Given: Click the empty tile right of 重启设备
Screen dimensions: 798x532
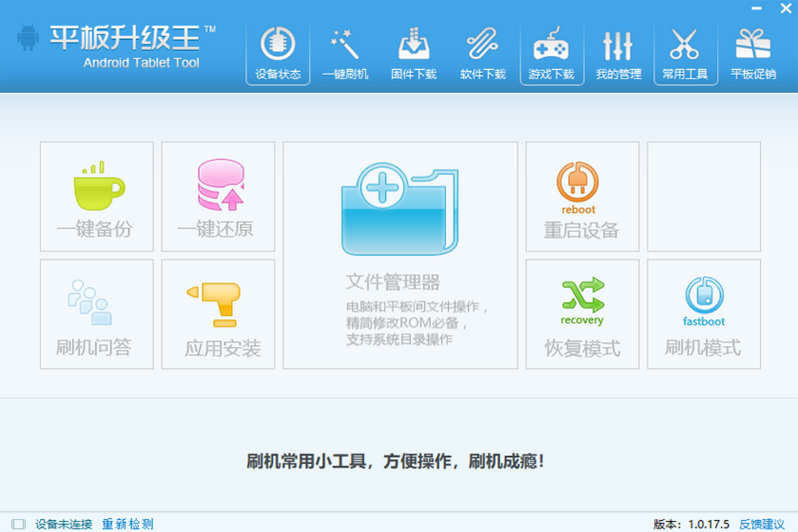Looking at the screenshot, I should [x=704, y=197].
